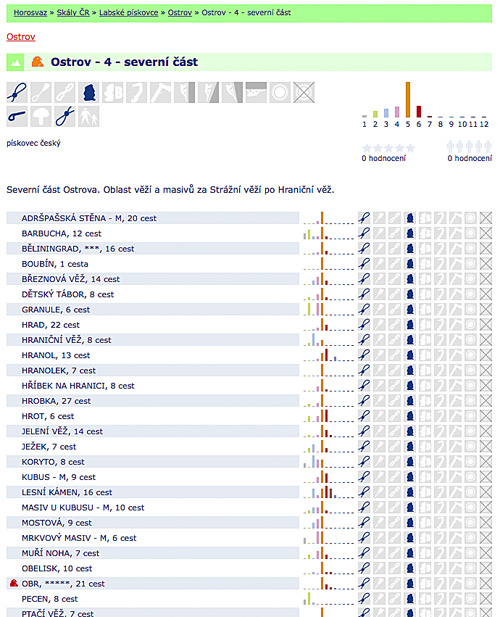This screenshot has height=617, width=500.
Task: Click "MUŘÍ NOHA, 7 cest"
Action: (61, 553)
